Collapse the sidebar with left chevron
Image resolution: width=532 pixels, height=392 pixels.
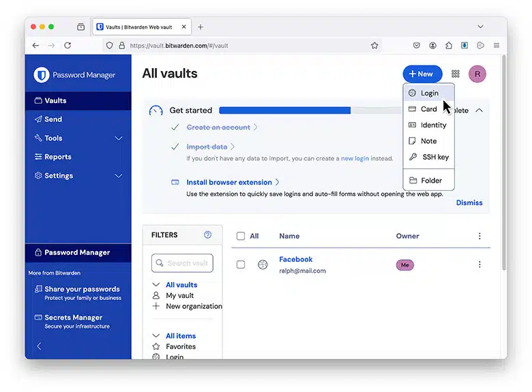(39, 346)
